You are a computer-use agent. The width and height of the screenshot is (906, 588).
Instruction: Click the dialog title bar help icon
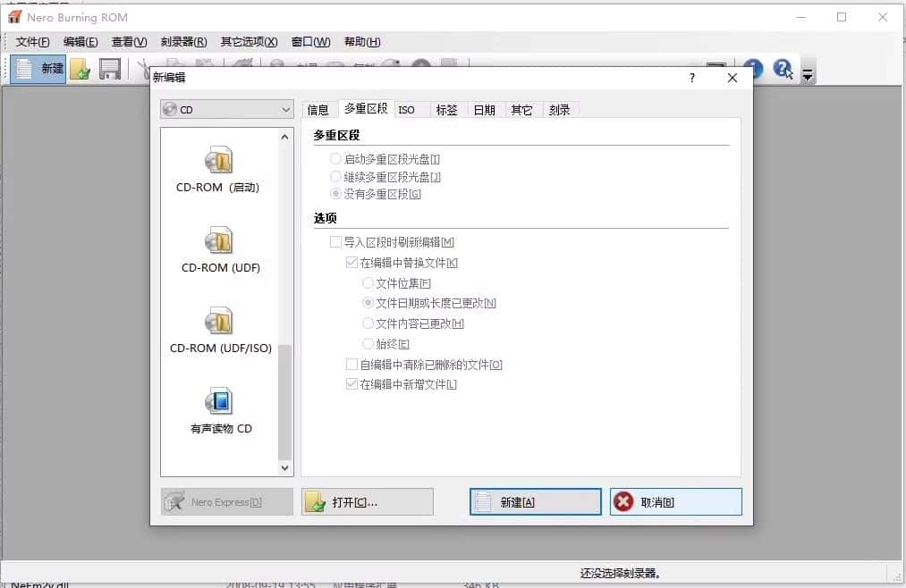(x=690, y=79)
